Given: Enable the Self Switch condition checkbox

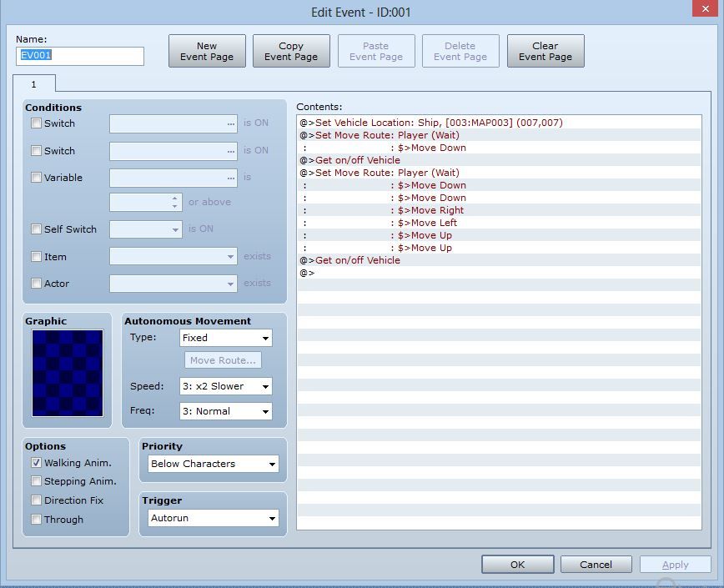Looking at the screenshot, I should (x=37, y=229).
